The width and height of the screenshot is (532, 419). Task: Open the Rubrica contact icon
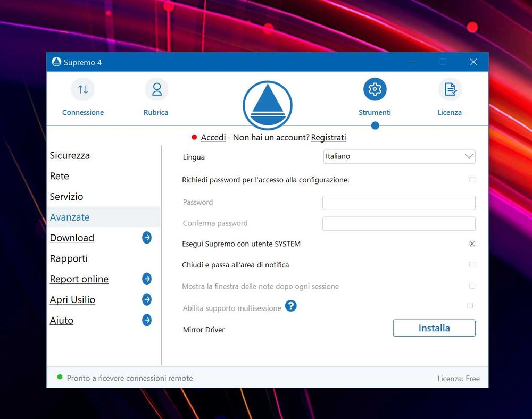(156, 89)
